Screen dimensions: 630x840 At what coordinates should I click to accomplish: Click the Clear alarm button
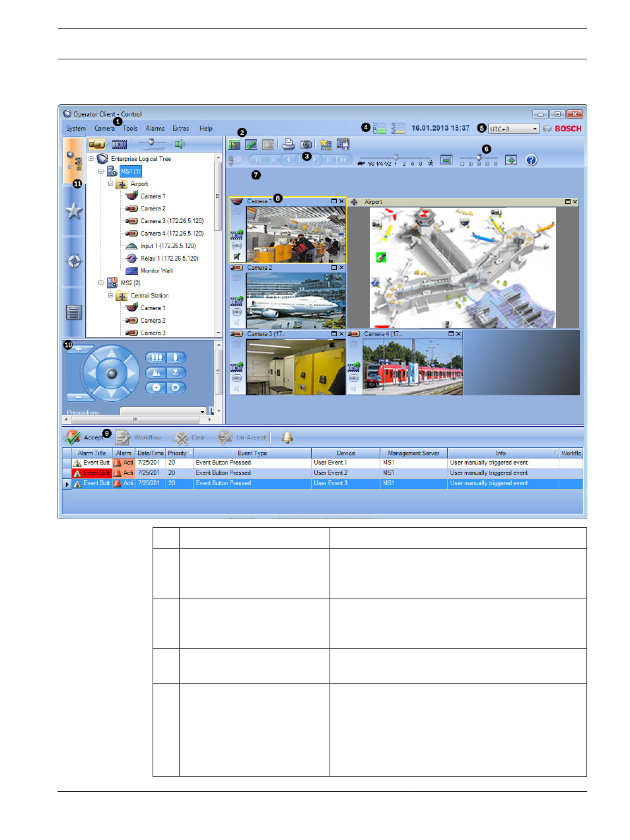coord(190,437)
